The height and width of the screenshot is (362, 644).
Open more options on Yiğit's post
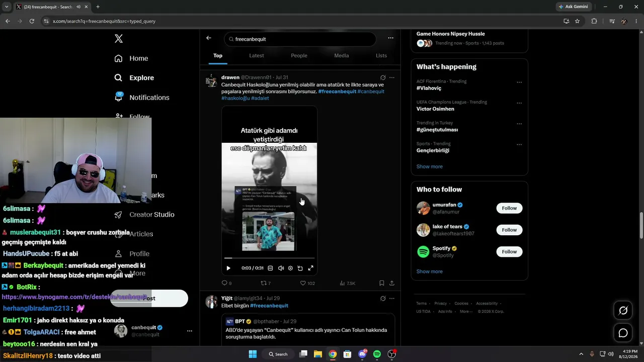(x=392, y=298)
